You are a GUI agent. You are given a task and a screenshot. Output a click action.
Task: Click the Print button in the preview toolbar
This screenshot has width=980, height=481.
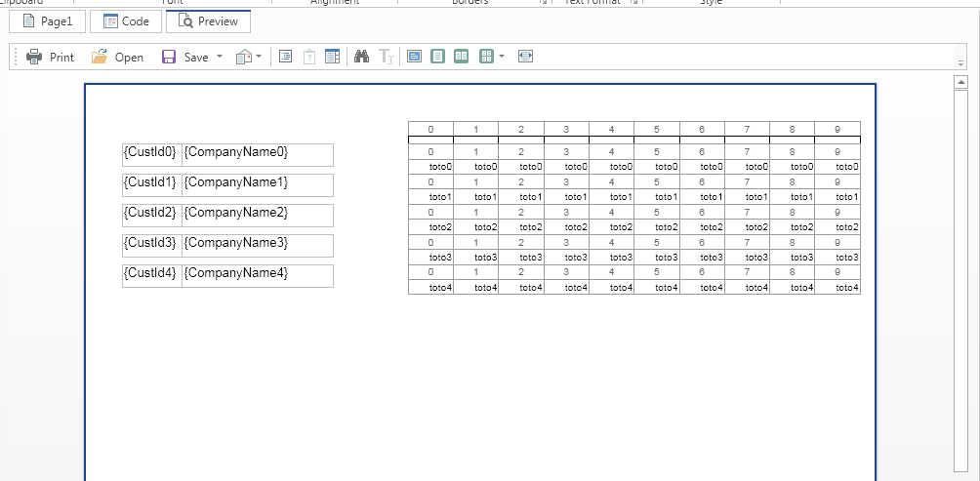(x=50, y=57)
